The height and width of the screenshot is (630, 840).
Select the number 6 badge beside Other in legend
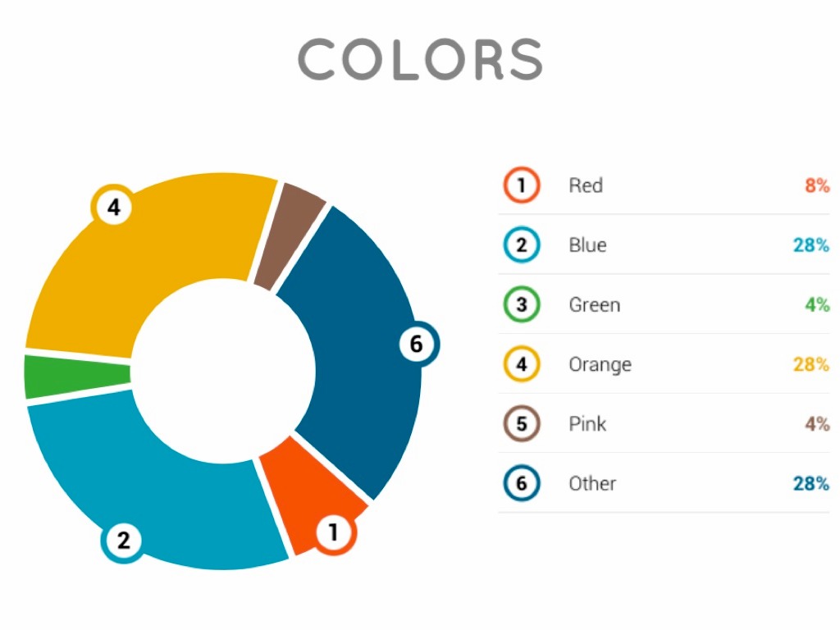coord(521,483)
